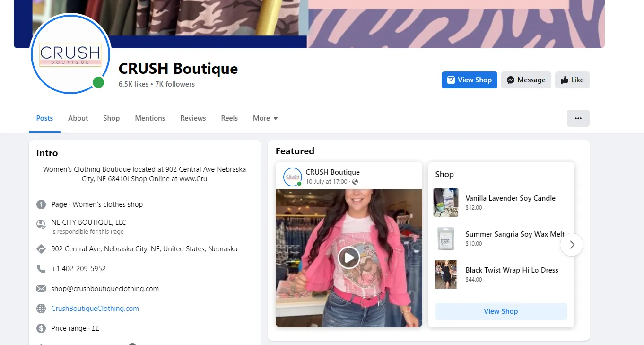Open the CRUSH Boutique author name in featured post
The width and height of the screenshot is (644, 345).
click(332, 172)
